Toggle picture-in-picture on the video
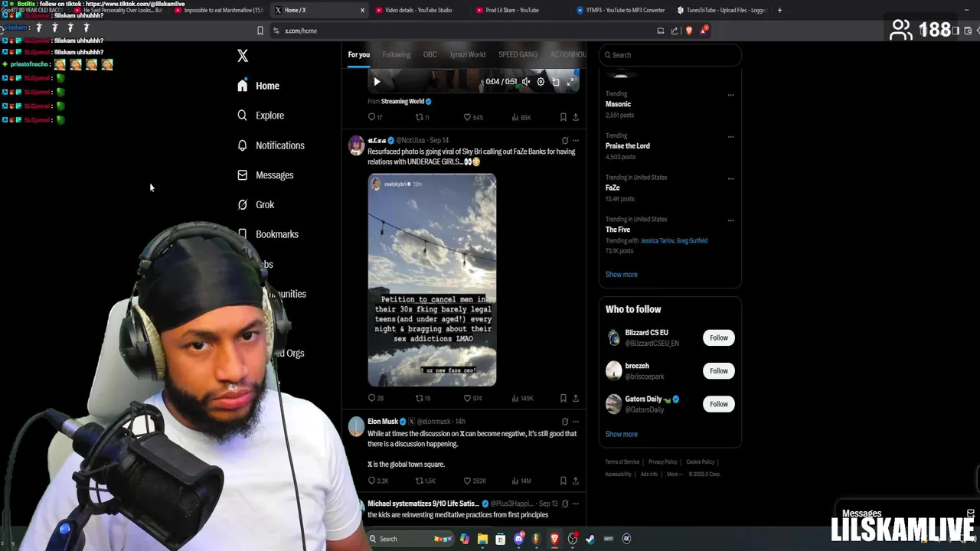Image resolution: width=980 pixels, height=551 pixels. [556, 82]
